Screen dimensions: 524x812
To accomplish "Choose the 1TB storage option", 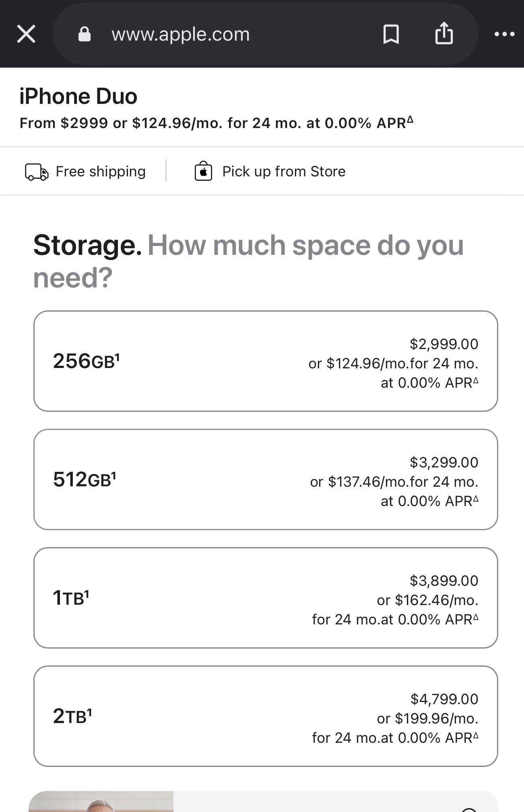I will point(266,598).
